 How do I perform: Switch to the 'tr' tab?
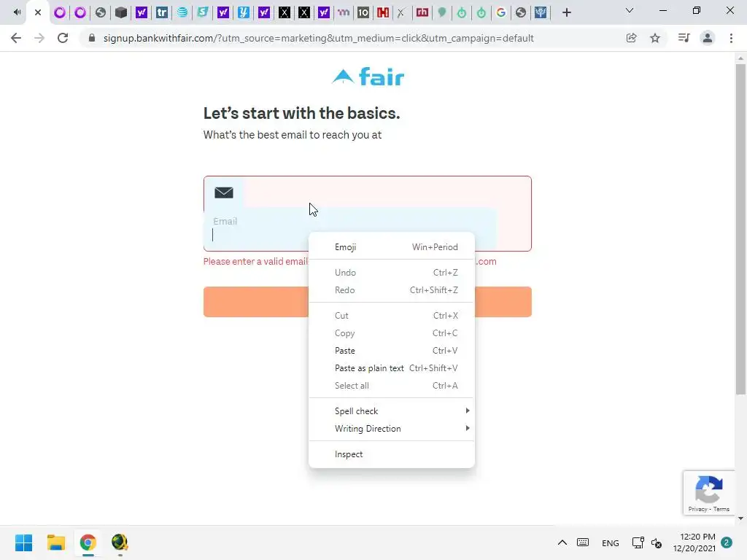coord(162,12)
